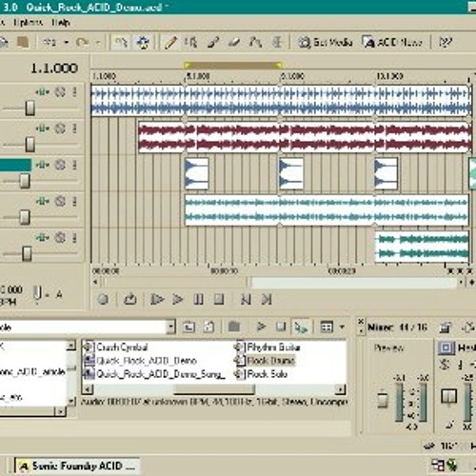Open the Help menu
This screenshot has height=476, width=476.
pos(61,23)
